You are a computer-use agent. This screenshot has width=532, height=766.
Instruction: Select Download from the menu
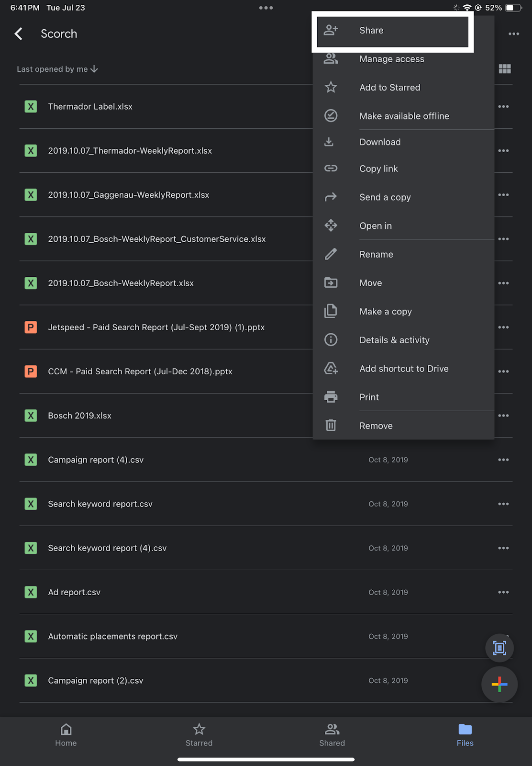[x=403, y=142]
